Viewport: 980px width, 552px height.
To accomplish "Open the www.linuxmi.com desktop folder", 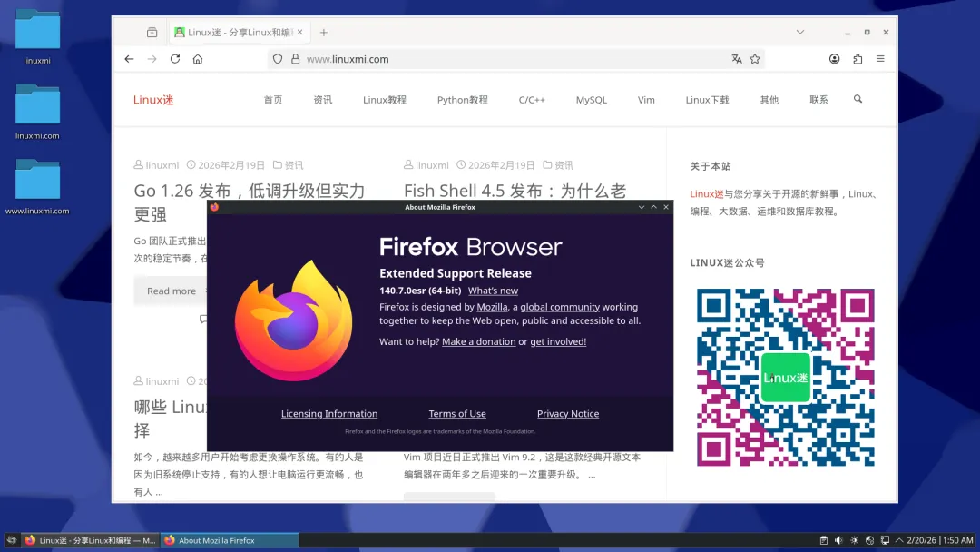I will click(x=37, y=186).
